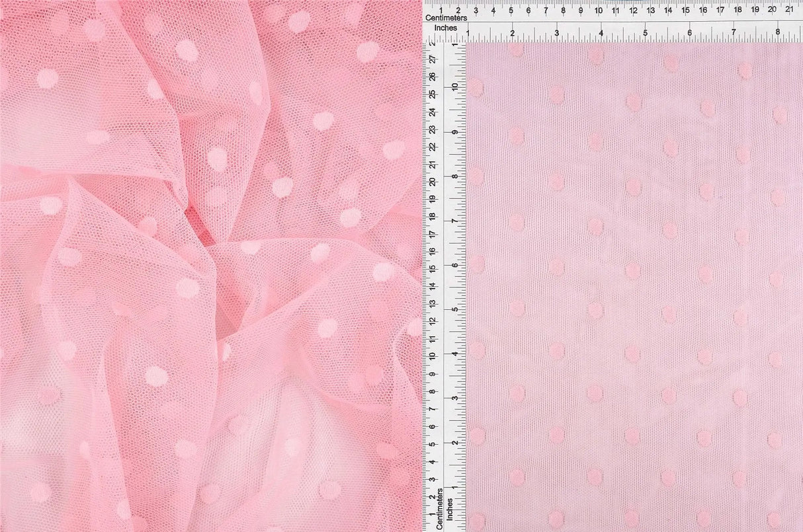Click the number 8 on the horizontal inch ruler

pos(778,32)
